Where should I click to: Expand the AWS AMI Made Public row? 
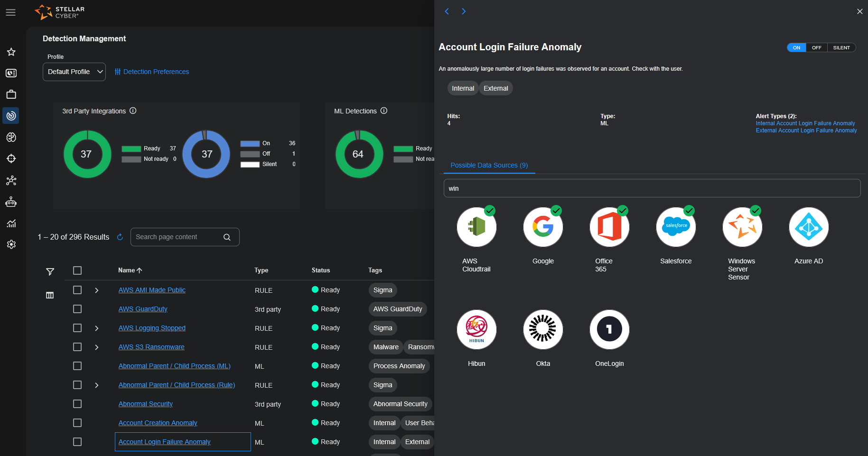tap(97, 290)
